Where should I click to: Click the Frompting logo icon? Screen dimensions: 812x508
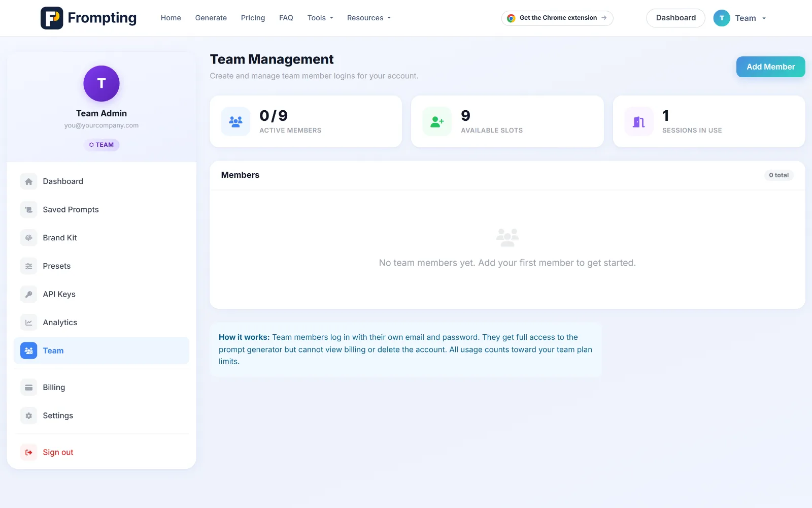[x=52, y=18]
